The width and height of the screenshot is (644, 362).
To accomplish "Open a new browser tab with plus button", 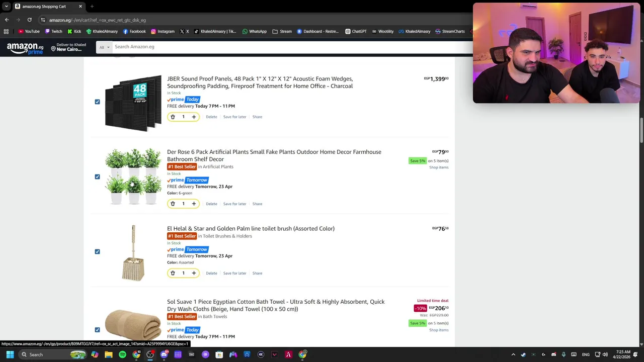I will 92,7.
